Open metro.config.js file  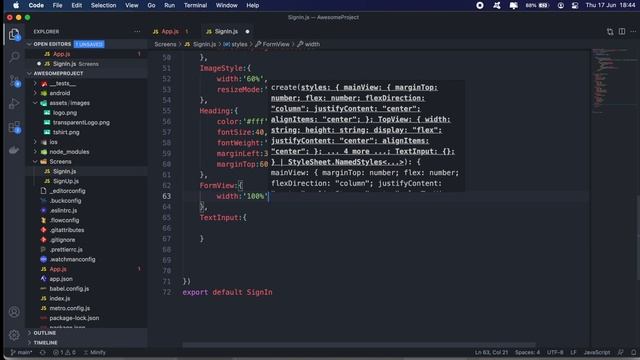[69, 308]
